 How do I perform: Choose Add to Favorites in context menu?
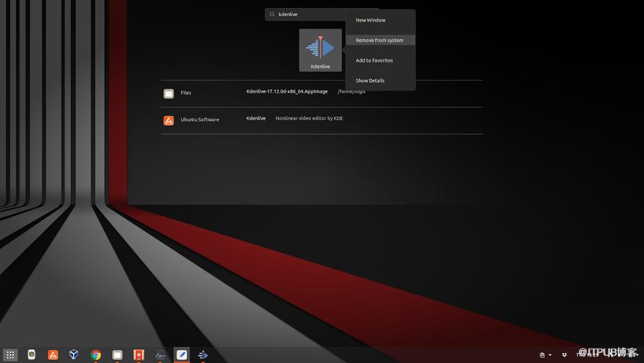tap(374, 60)
